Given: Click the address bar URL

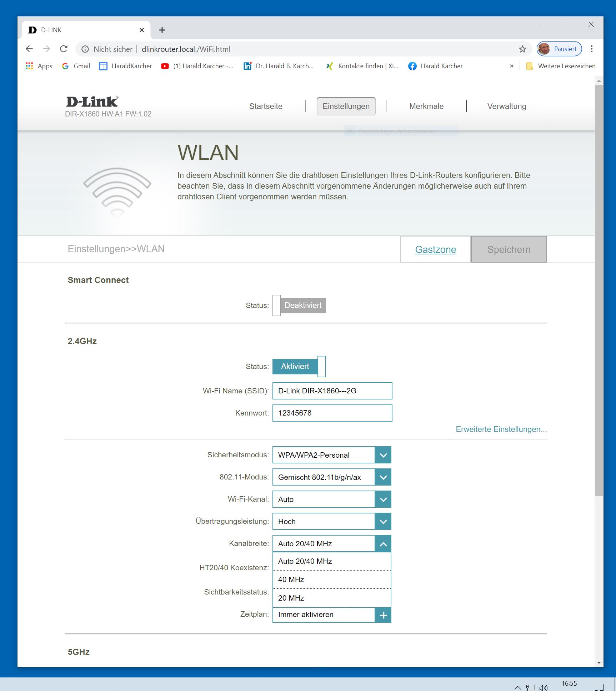Looking at the screenshot, I should 186,49.
